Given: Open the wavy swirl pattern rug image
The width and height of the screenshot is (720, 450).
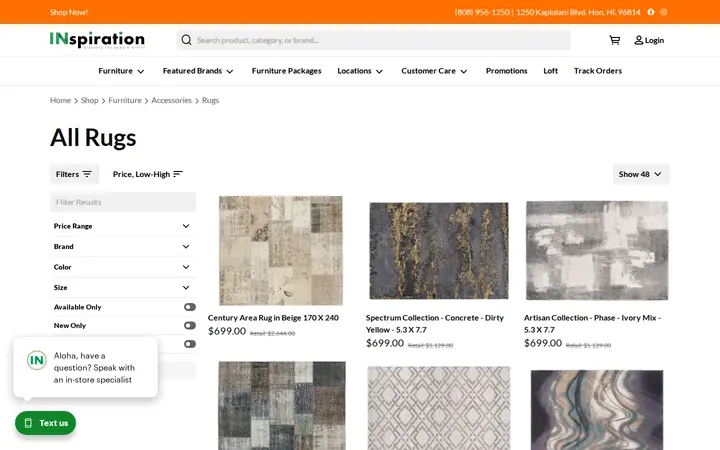Looking at the screenshot, I should click(597, 410).
